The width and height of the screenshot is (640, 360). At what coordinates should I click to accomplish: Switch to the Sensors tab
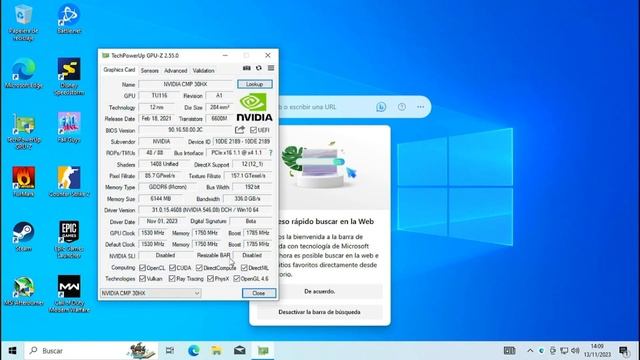[x=149, y=71]
